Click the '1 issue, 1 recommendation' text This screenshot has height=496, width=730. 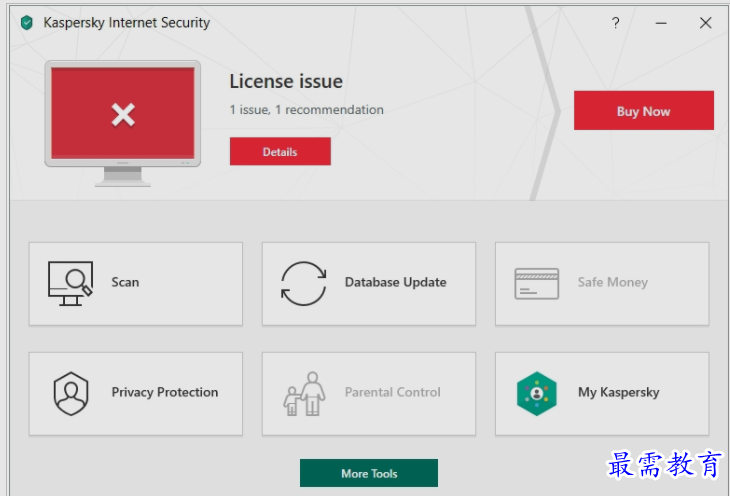[307, 110]
